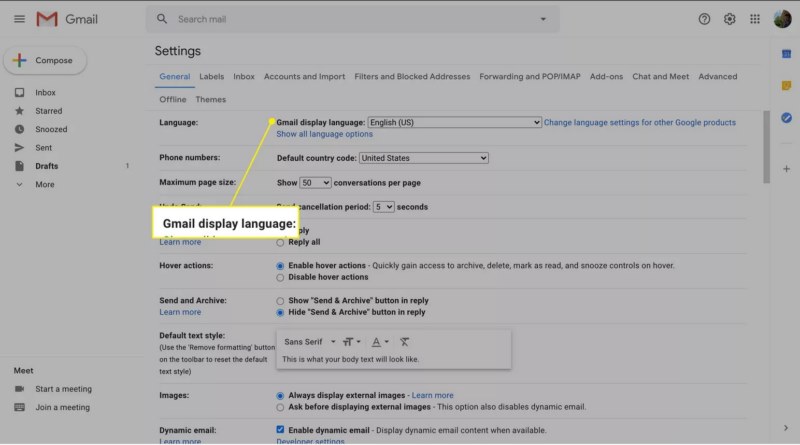Click the search magnifier icon
800x445 pixels.
coord(162,19)
